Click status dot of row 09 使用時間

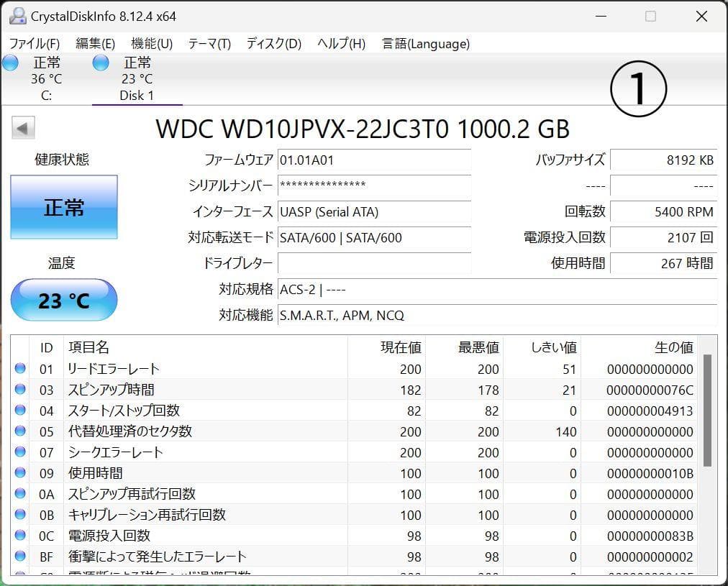click(20, 473)
